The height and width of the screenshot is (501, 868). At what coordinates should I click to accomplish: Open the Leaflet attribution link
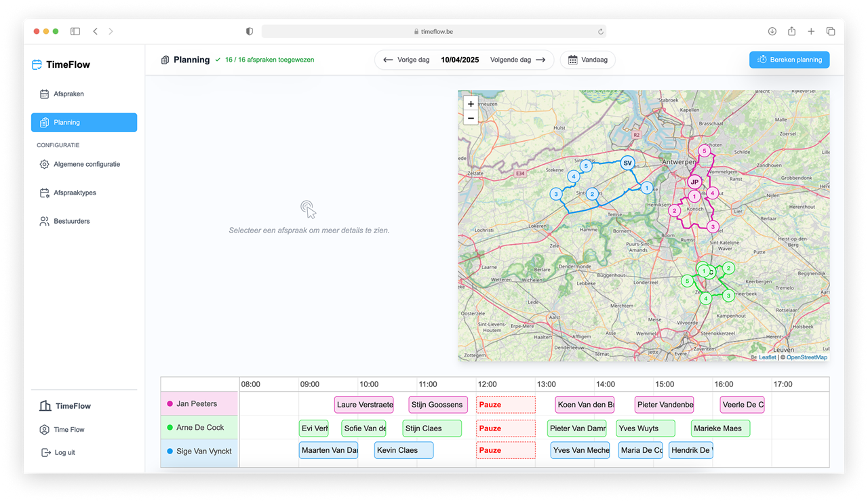(767, 357)
